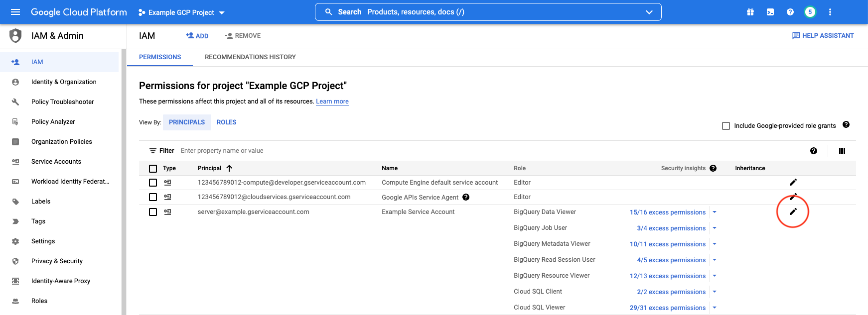The image size is (868, 315).
Task: Open 15/16 excess permissions link
Action: pyautogui.click(x=668, y=212)
